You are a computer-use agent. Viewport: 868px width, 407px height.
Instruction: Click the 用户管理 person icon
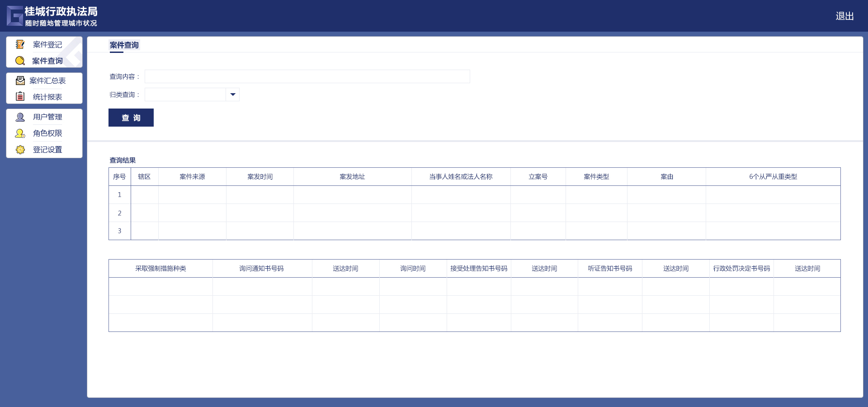[20, 117]
